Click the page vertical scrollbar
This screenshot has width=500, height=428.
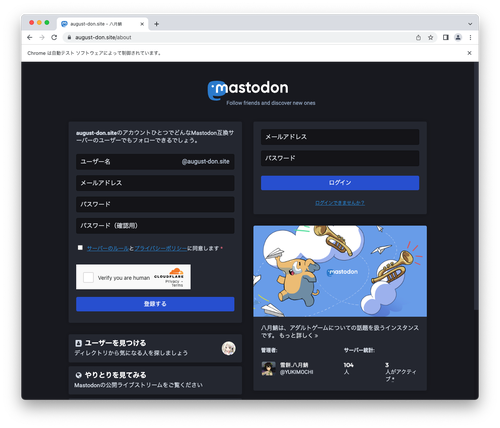pyautogui.click(x=476, y=187)
